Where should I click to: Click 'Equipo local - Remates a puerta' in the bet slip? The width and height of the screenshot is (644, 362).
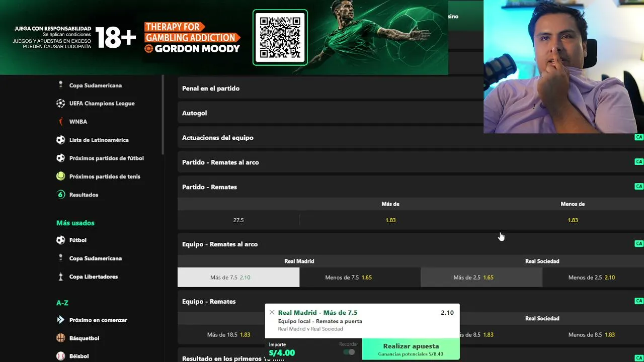click(320, 321)
